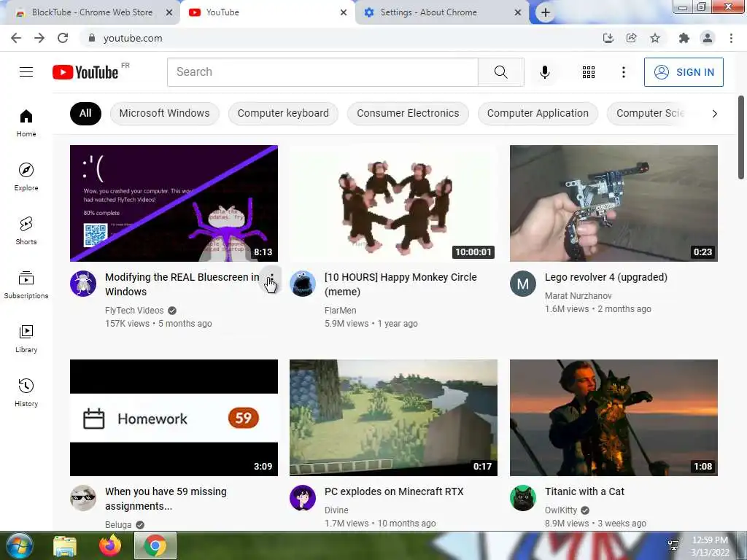
Task: Open FlyTech Videos channel avatar
Action: point(83,284)
